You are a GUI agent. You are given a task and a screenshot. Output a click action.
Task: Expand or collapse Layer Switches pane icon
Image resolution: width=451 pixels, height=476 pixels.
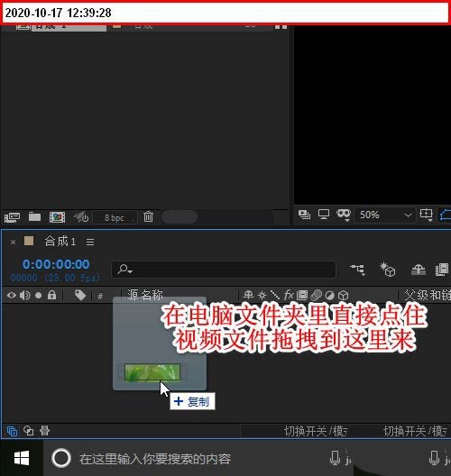[12, 431]
